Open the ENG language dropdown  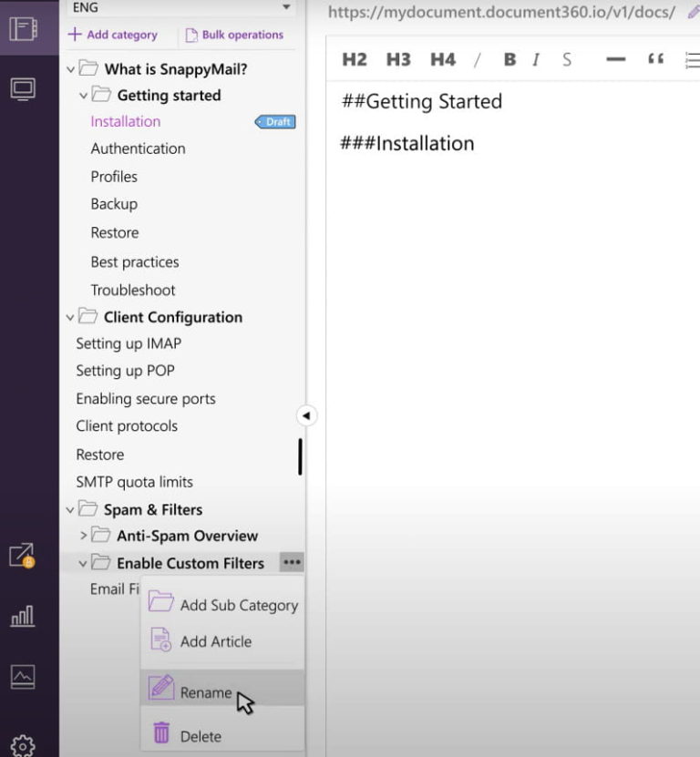click(x=180, y=7)
